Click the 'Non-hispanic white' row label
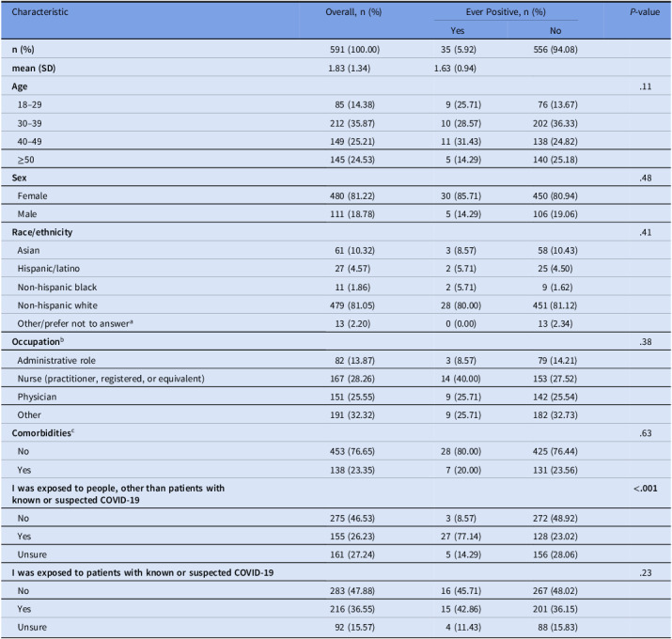672x639 pixels. click(57, 305)
